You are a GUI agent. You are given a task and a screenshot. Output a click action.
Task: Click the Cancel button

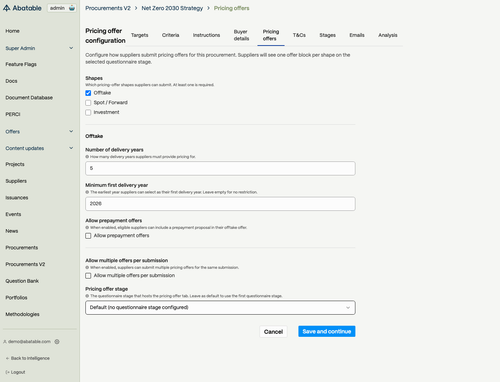point(273,332)
